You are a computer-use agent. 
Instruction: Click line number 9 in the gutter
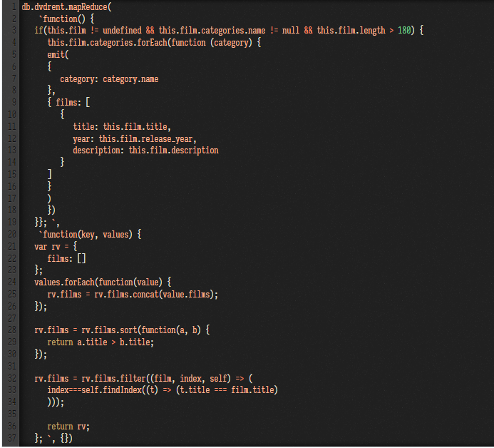click(14, 103)
